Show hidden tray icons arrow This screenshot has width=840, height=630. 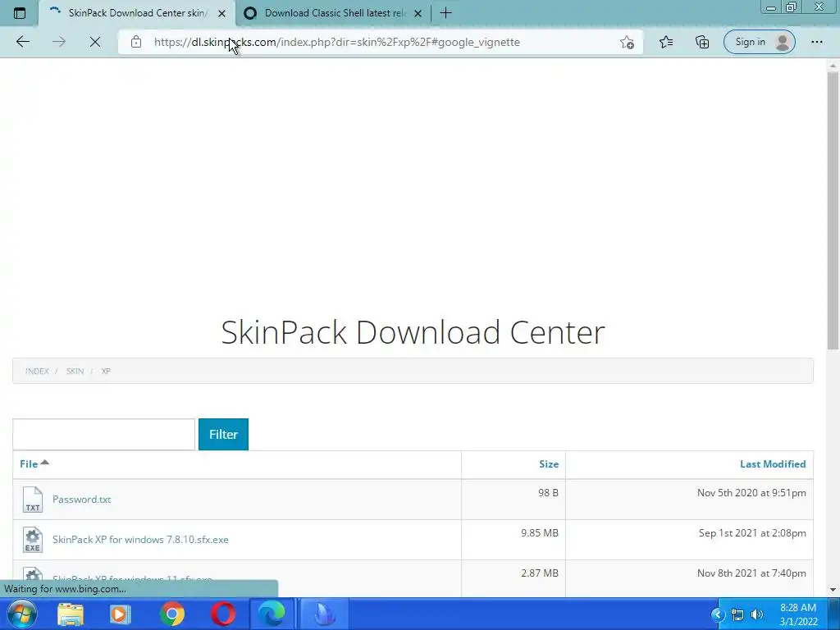point(717,615)
